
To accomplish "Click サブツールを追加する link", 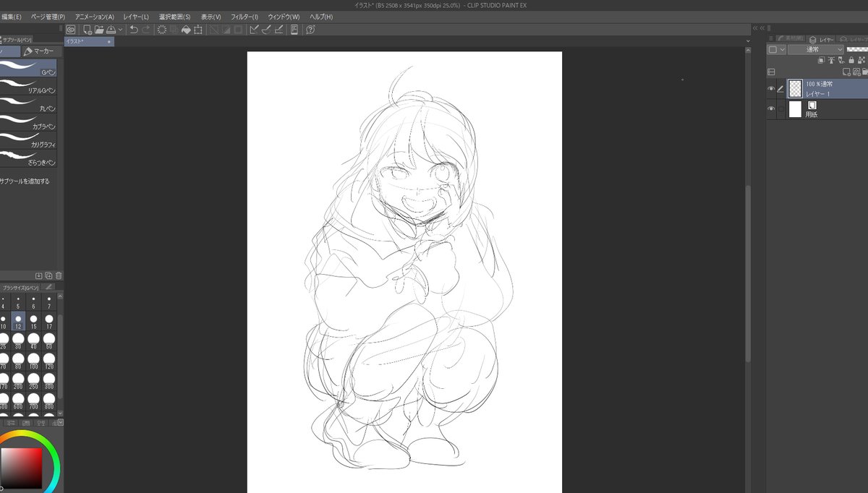I will (x=25, y=181).
